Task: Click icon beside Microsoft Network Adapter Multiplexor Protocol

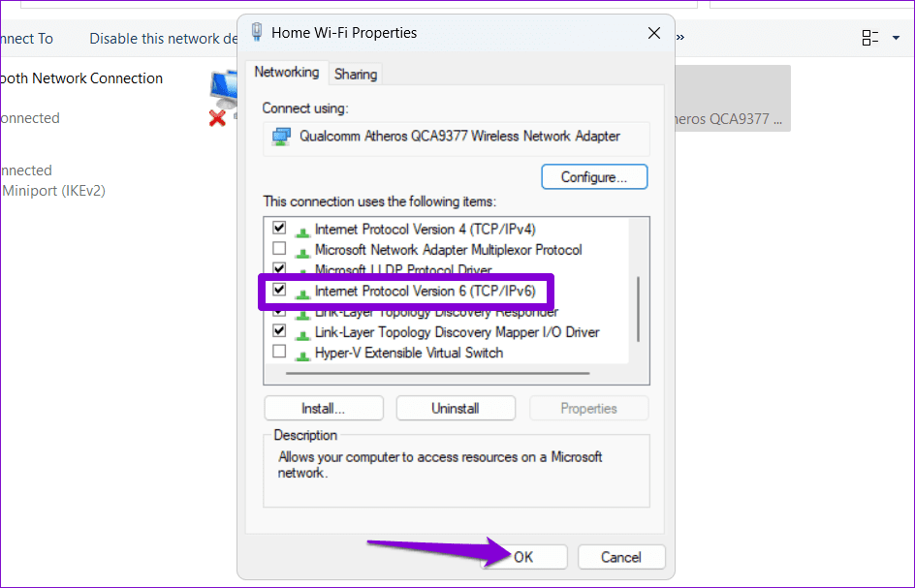Action: tap(302, 252)
